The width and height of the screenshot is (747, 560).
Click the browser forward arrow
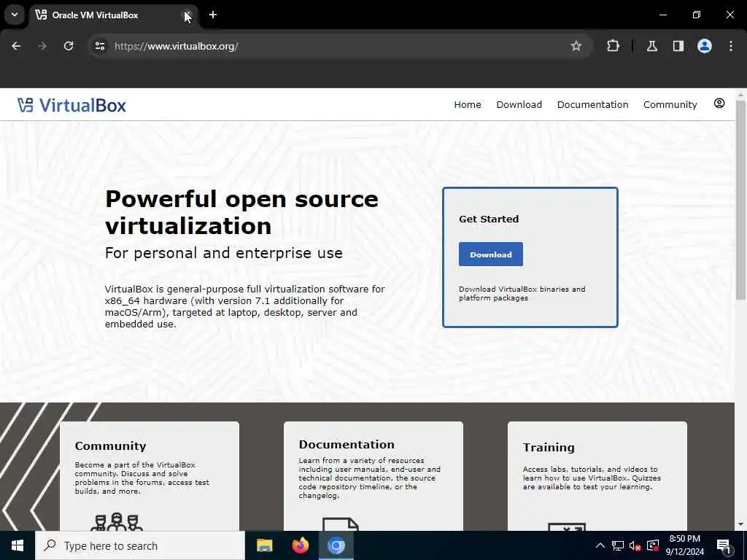(x=42, y=46)
